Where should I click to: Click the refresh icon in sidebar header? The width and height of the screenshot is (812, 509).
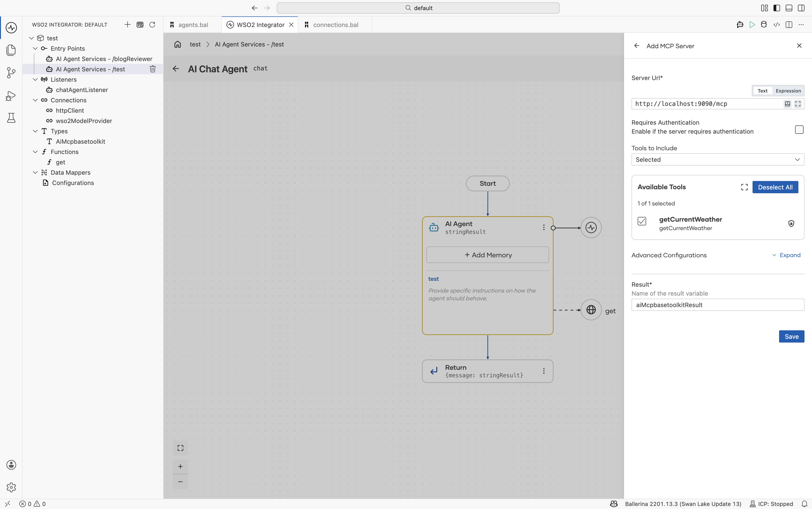point(152,25)
